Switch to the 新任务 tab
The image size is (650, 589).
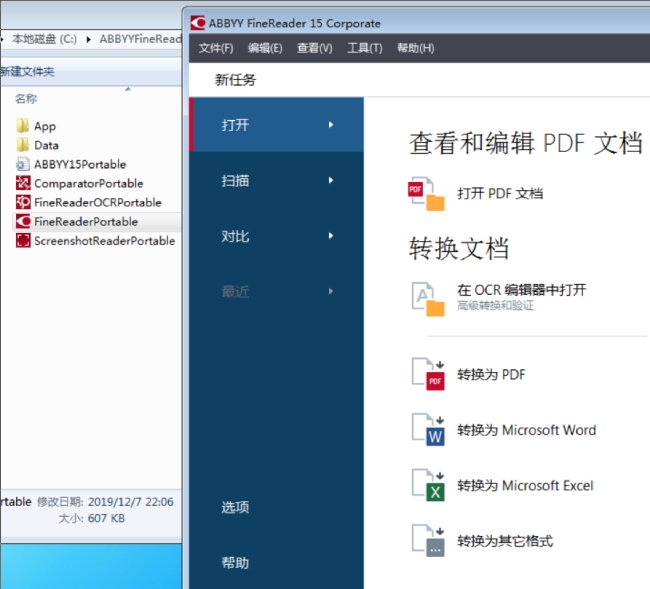pos(235,80)
